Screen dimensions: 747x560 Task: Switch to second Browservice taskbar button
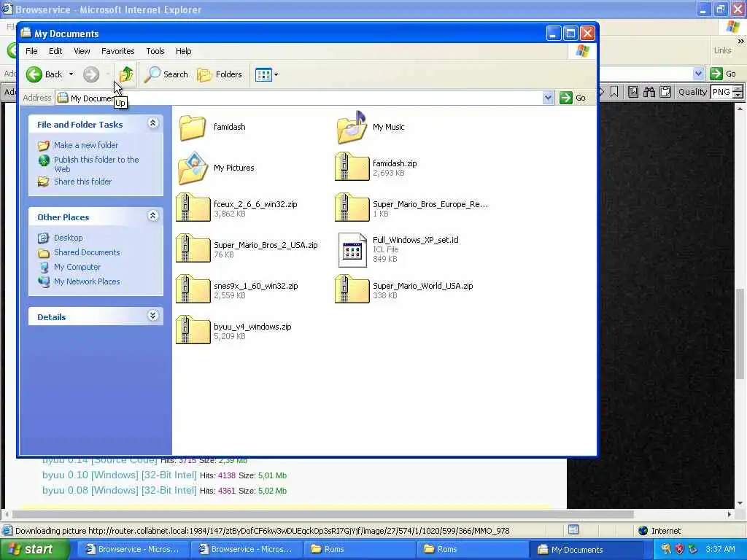[x=245, y=550]
